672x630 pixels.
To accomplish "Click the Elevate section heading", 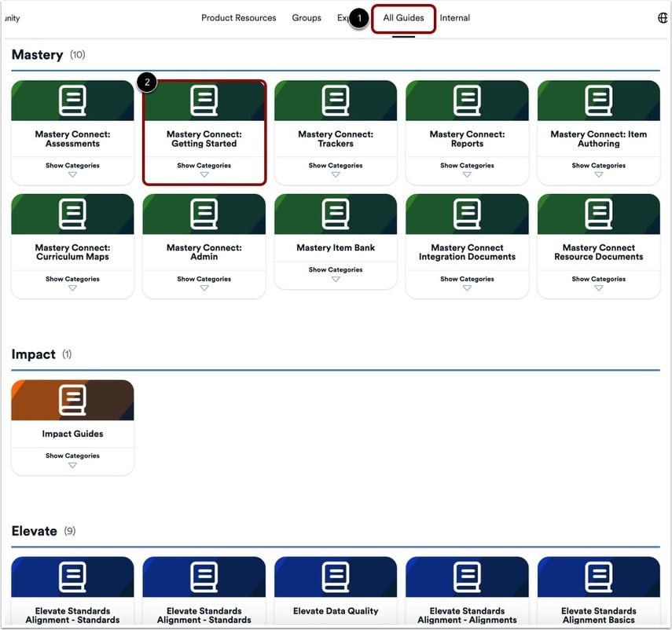I will point(35,531).
